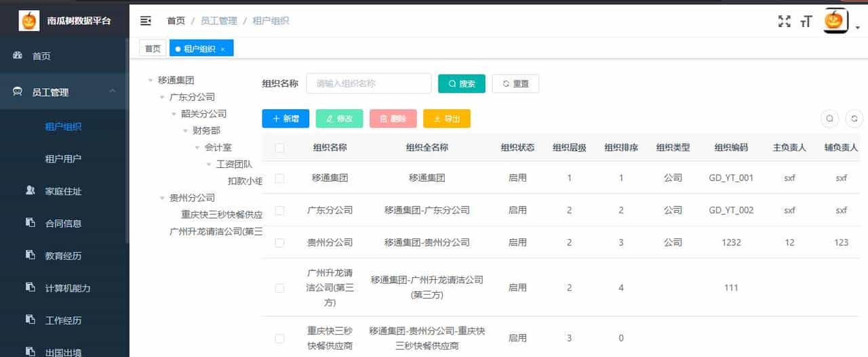Click the 重置 reset button
868x357 pixels.
pos(515,84)
